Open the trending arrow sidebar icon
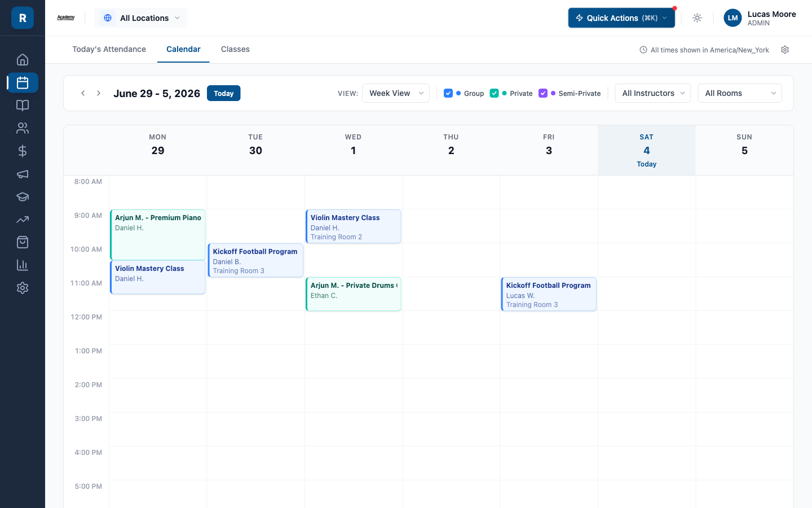This screenshot has height=508, width=812. click(x=23, y=220)
